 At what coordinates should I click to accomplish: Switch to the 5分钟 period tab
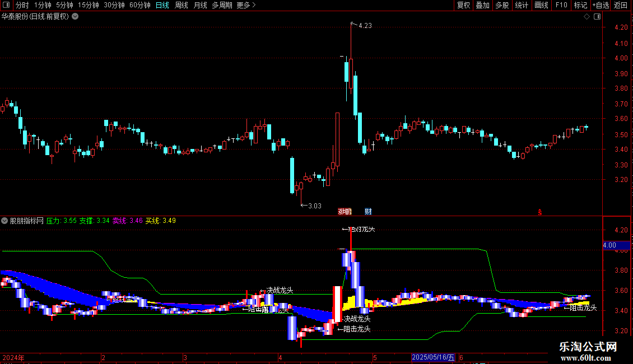tap(64, 5)
